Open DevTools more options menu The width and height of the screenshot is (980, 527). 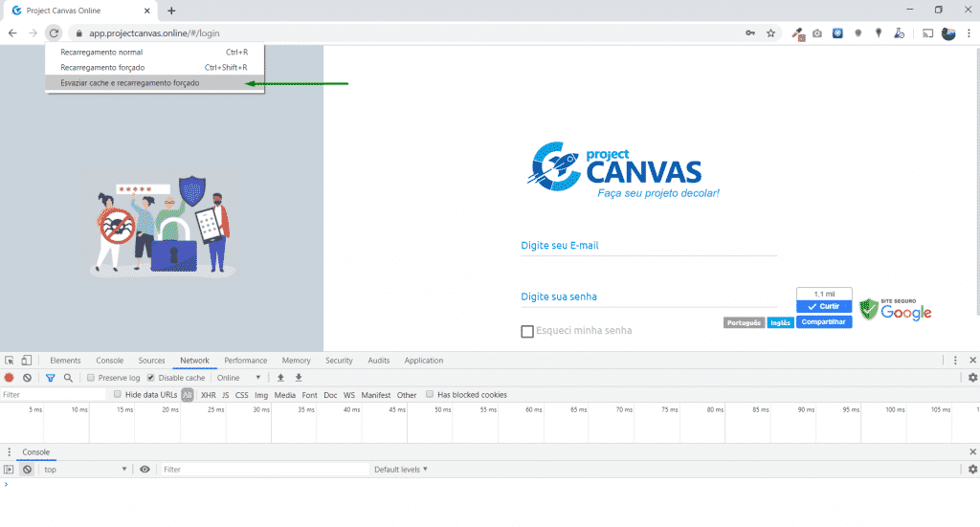[x=955, y=361]
